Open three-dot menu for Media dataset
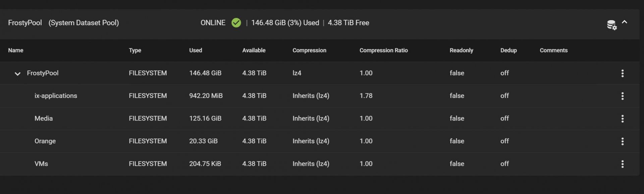The width and height of the screenshot is (644, 194). click(623, 119)
